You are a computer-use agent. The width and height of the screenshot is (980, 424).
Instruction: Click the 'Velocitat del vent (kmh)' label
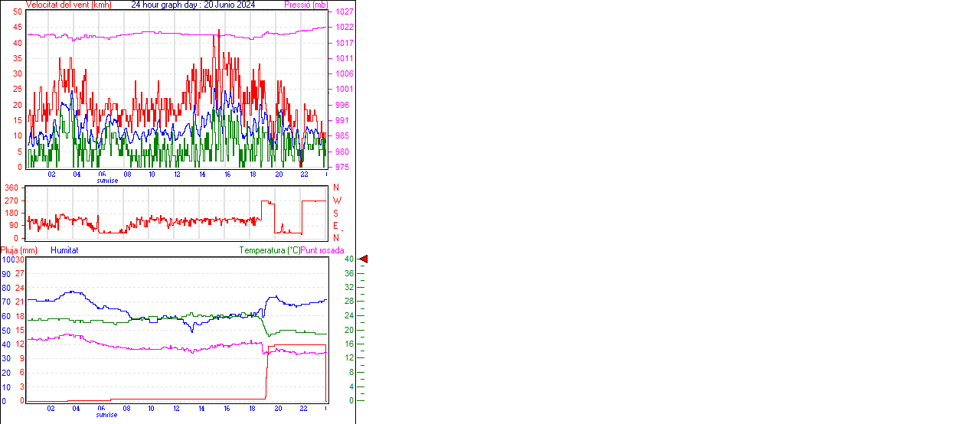pyautogui.click(x=68, y=5)
